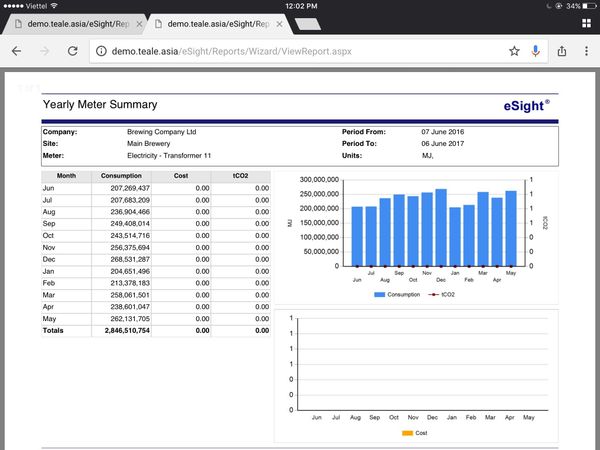This screenshot has height=450, width=600.
Task: Reload the page with refresh icon
Action: pyautogui.click(x=73, y=51)
